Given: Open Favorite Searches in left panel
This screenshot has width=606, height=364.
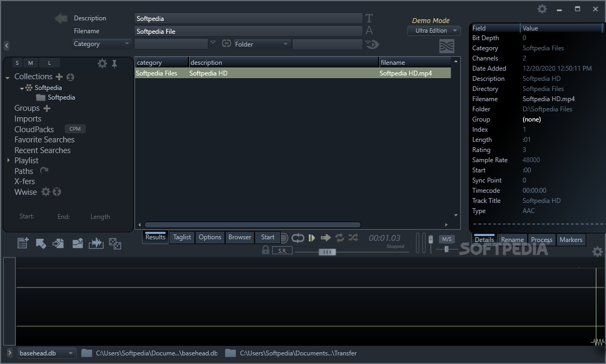Looking at the screenshot, I should point(44,140).
